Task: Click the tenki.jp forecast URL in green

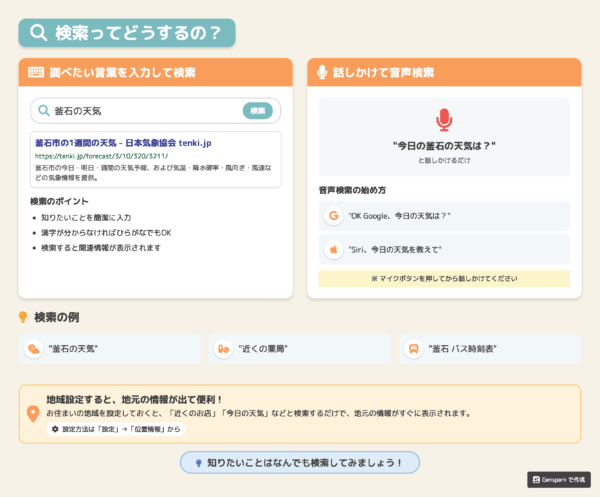Action: coord(101,156)
